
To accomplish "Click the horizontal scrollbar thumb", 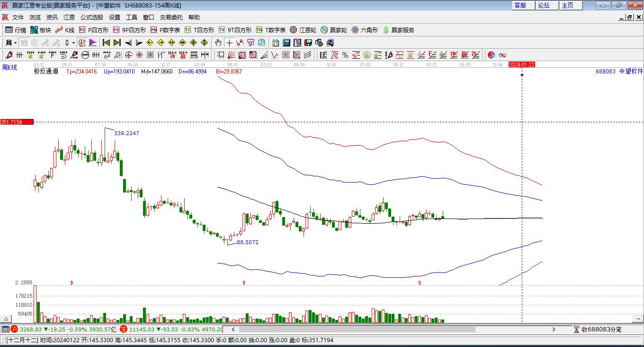I will [x=357, y=329].
